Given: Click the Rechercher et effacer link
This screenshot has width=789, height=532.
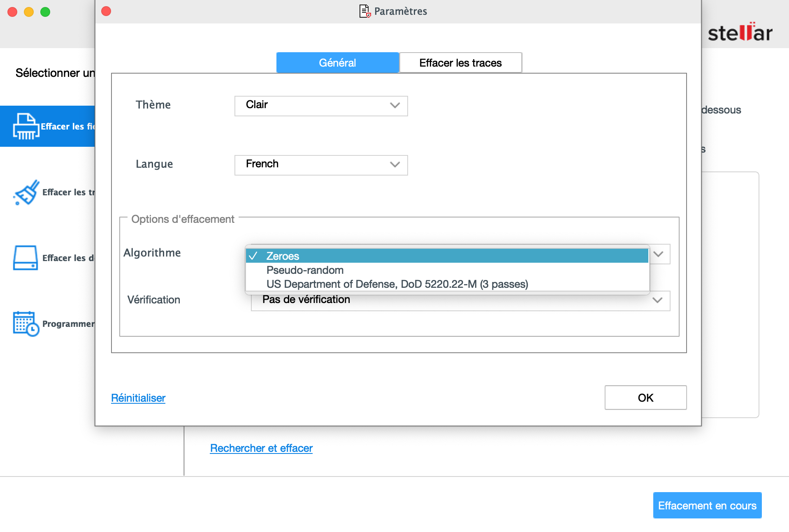Looking at the screenshot, I should (261, 448).
